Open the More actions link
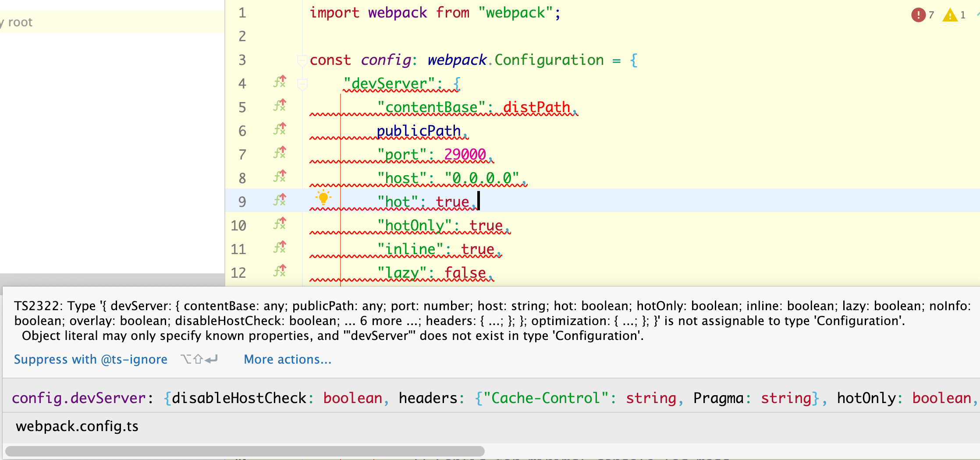 tap(288, 359)
